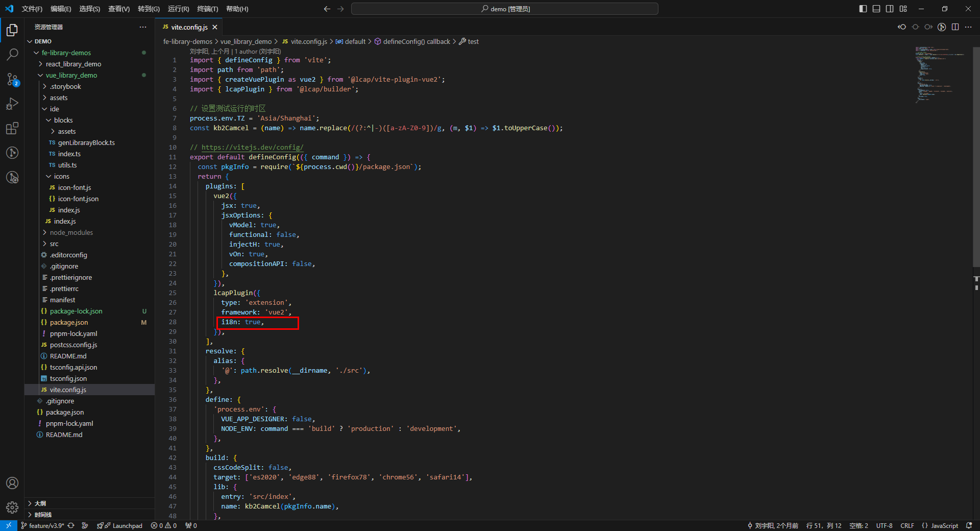Open the 文件(F) menu

32,9
